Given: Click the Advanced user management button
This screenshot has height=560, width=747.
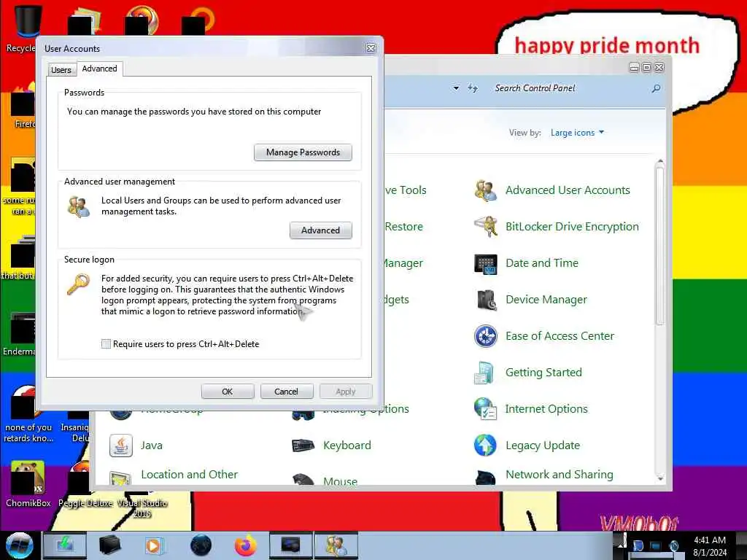Looking at the screenshot, I should [321, 230].
